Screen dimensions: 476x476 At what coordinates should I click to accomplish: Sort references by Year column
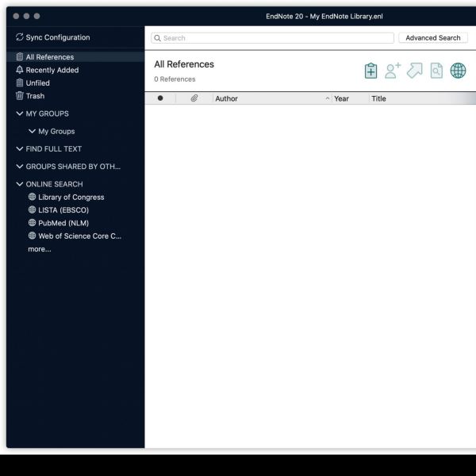tap(341, 98)
